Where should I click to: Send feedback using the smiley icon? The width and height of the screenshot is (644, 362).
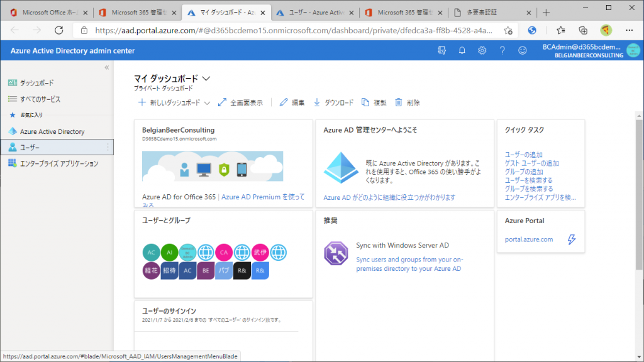[523, 50]
